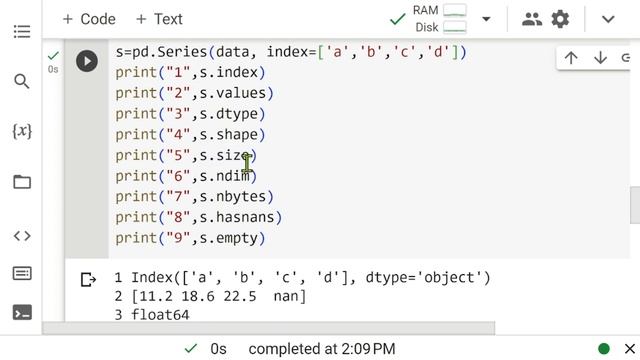
Task: Move cell up with arrow icon
Action: [x=571, y=58]
